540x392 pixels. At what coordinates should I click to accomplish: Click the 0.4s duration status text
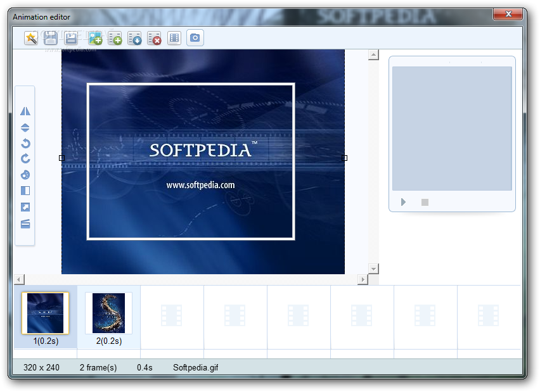click(x=145, y=367)
